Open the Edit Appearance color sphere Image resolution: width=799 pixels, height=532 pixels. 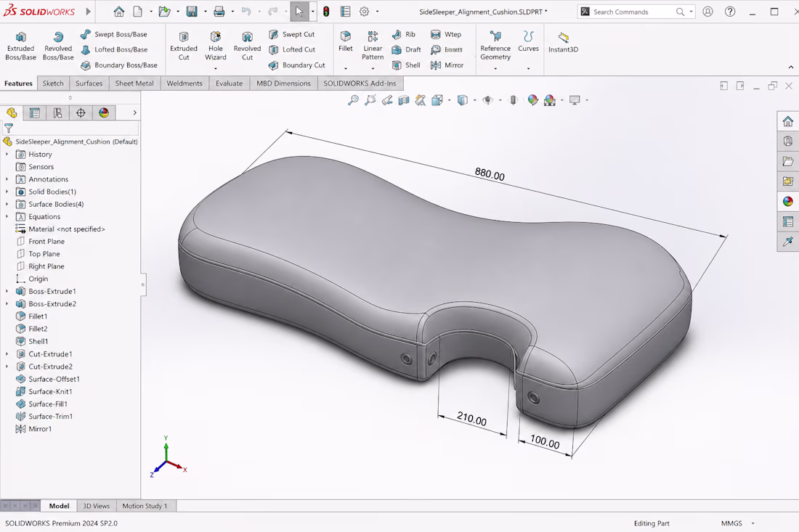pos(532,99)
